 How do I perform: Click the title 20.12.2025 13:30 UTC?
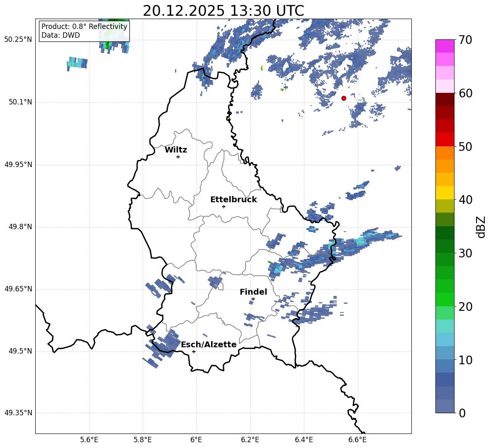[223, 11]
